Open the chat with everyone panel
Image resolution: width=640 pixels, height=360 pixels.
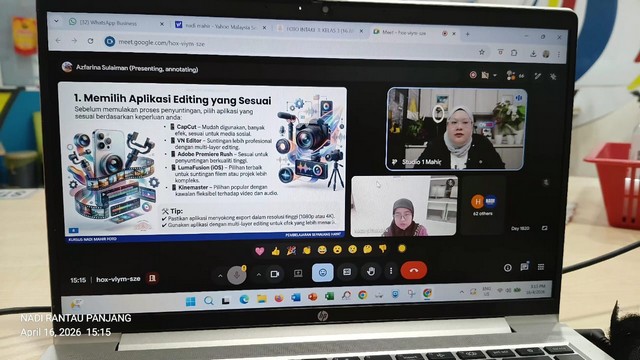pos(524,267)
